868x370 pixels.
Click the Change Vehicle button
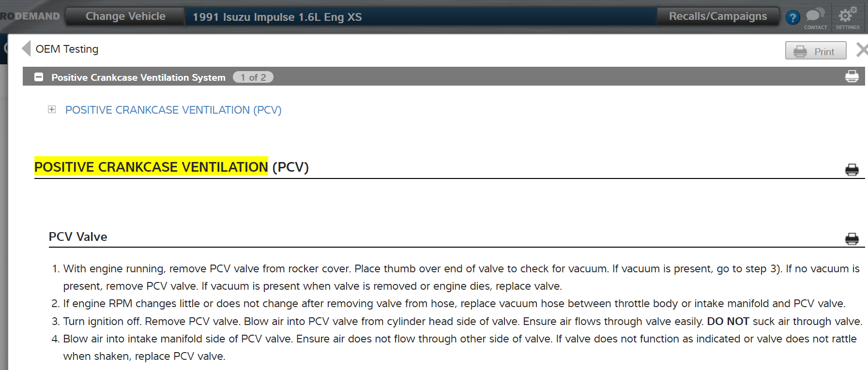tap(125, 16)
